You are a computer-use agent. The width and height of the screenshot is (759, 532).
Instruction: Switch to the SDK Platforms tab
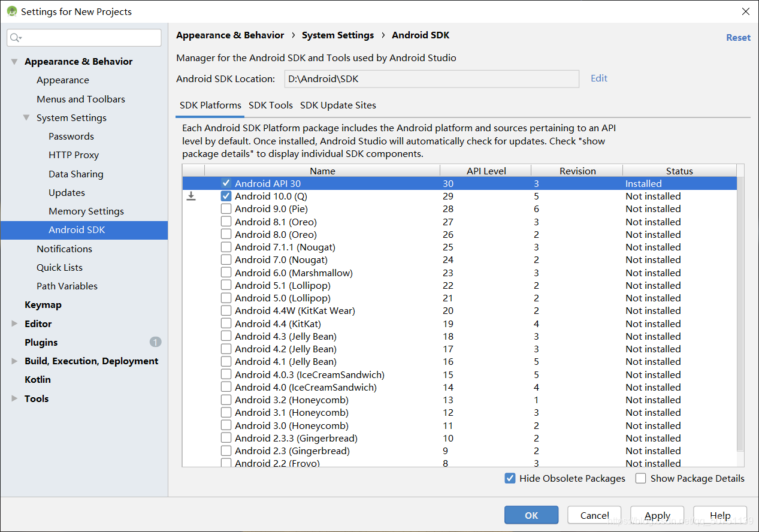point(210,105)
